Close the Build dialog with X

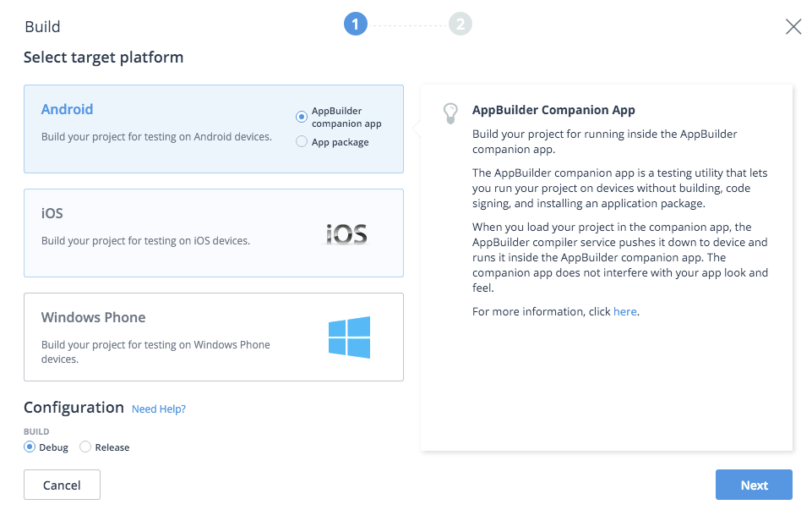pos(793,26)
